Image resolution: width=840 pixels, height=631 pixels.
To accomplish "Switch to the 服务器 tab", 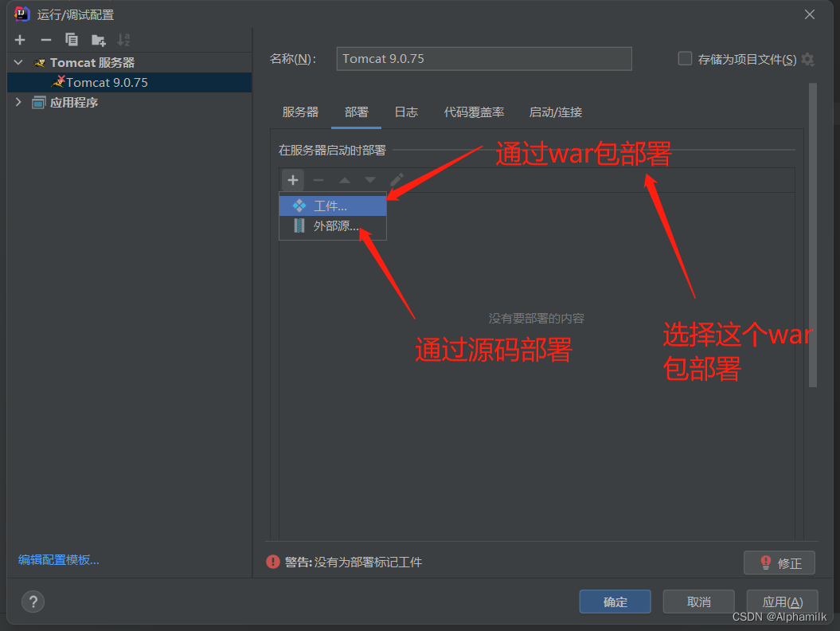I will click(300, 112).
